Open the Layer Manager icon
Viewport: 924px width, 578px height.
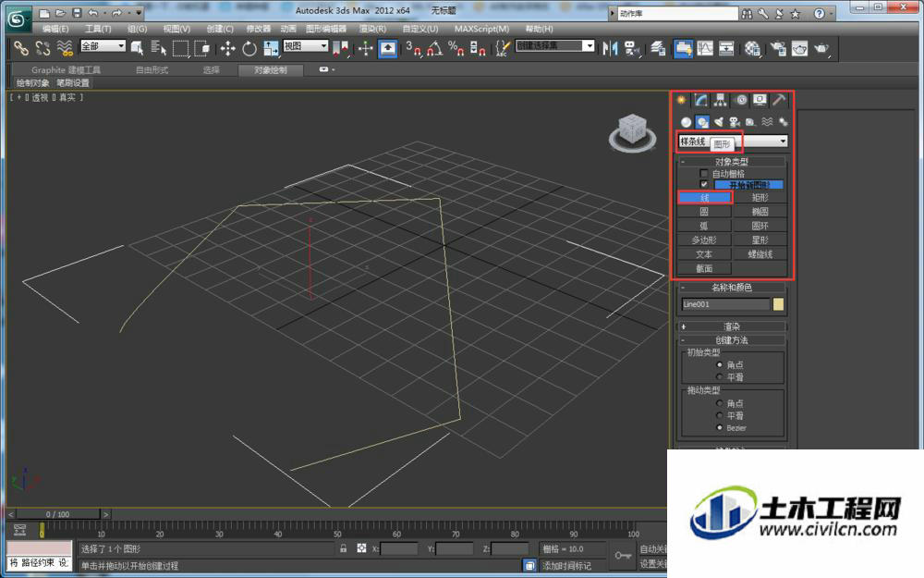(x=658, y=48)
